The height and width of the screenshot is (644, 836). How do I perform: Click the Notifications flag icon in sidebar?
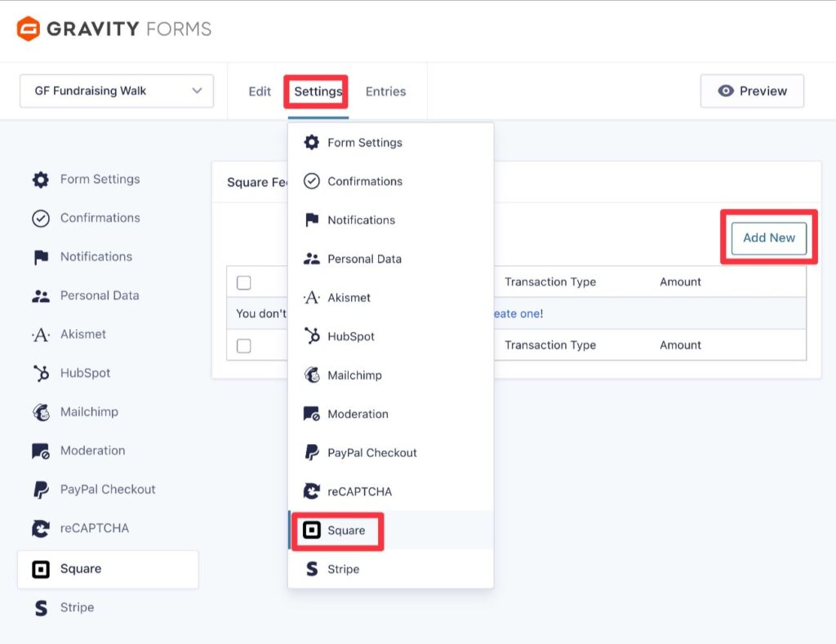[x=41, y=257]
